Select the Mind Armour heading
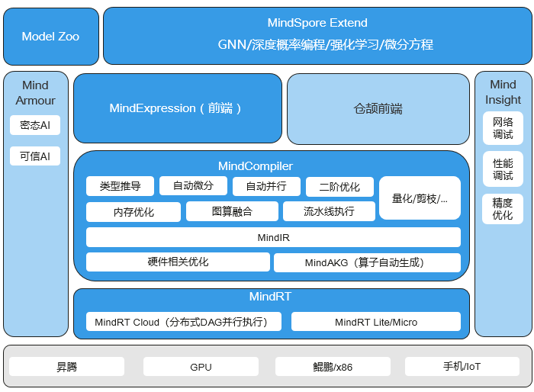The image size is (534, 392). coord(35,92)
